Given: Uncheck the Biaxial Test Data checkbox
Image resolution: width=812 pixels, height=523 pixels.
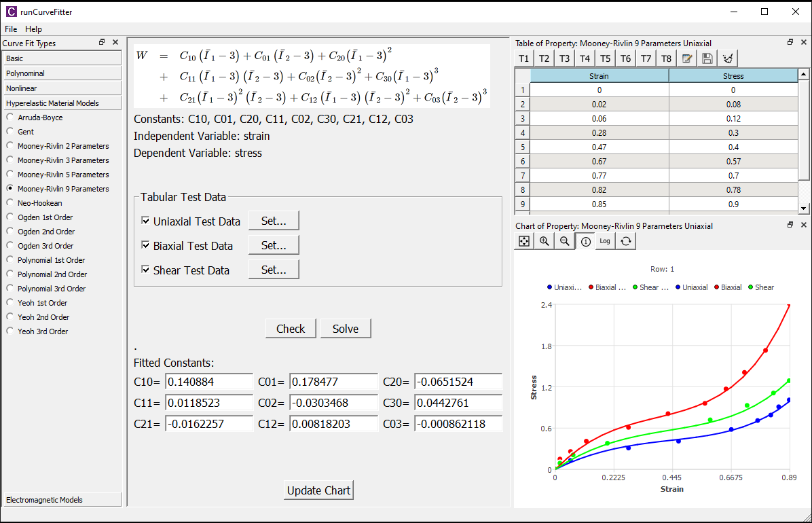Looking at the screenshot, I should [145, 245].
